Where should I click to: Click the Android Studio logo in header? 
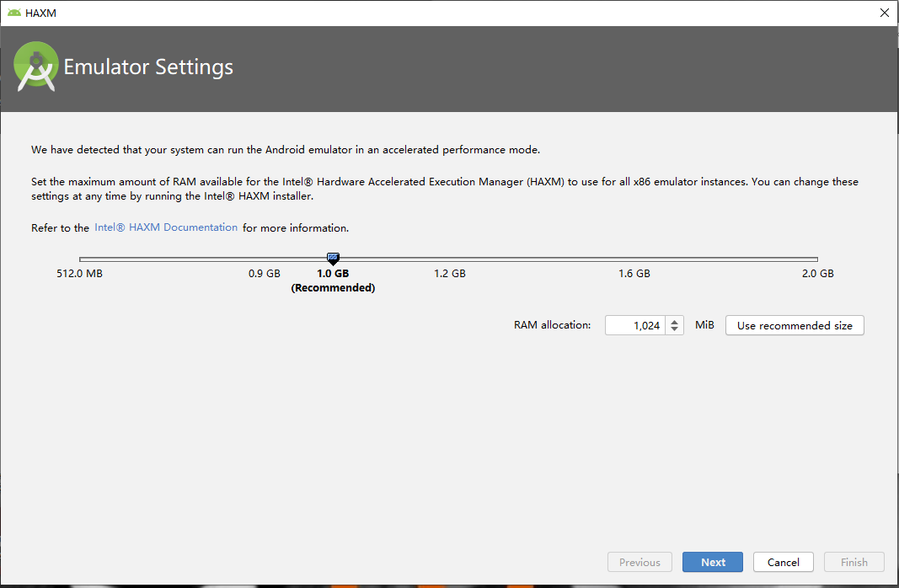click(35, 67)
